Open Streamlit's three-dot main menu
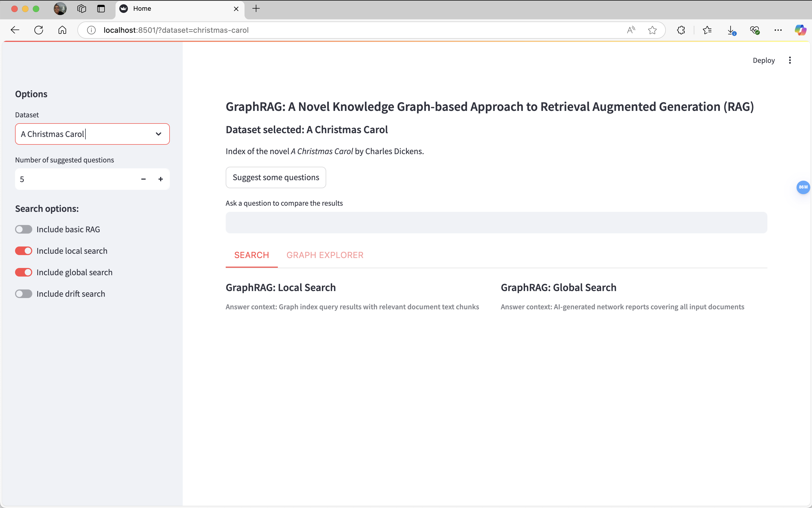This screenshot has width=812, height=508. pyautogui.click(x=790, y=60)
